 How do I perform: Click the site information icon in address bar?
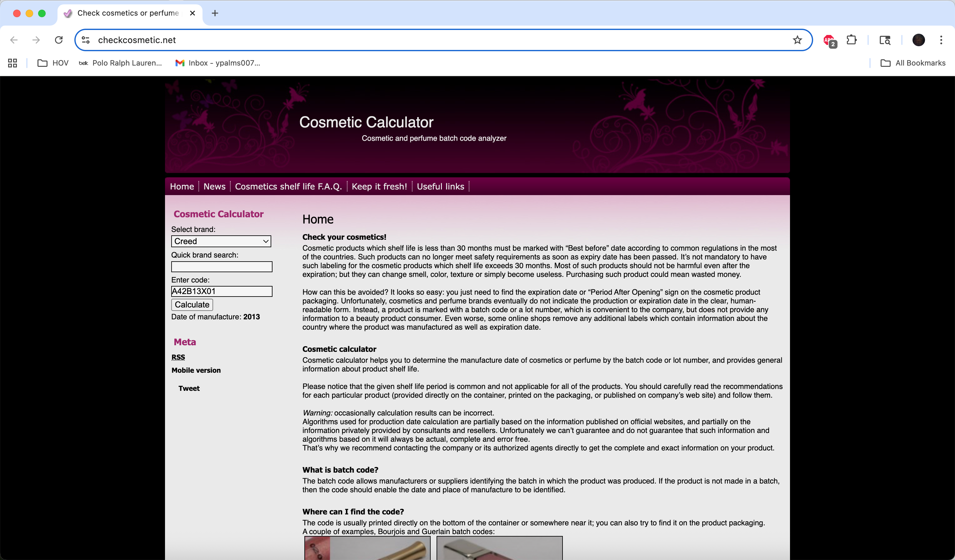coord(86,40)
